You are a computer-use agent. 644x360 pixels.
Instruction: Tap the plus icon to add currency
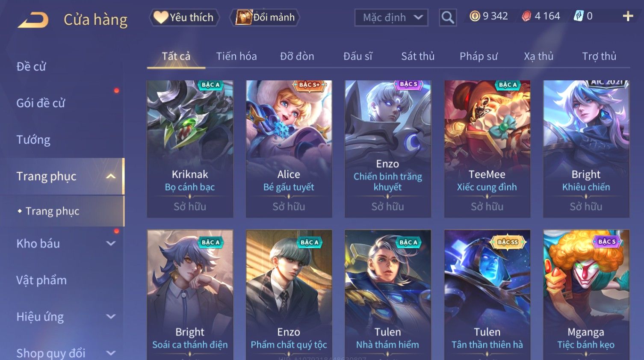[x=628, y=16]
